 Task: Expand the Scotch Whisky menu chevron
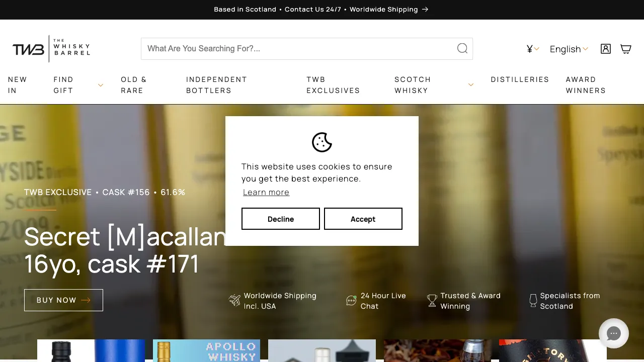471,85
